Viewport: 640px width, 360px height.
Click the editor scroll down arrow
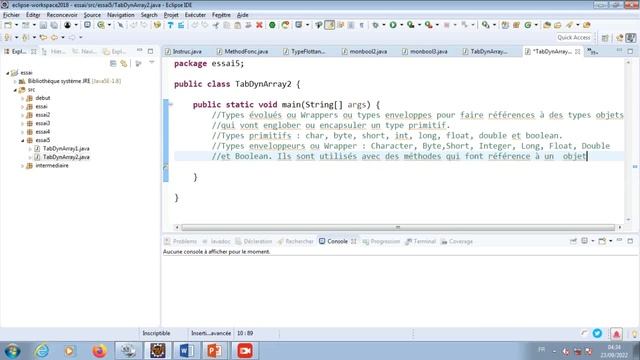[x=629, y=220]
